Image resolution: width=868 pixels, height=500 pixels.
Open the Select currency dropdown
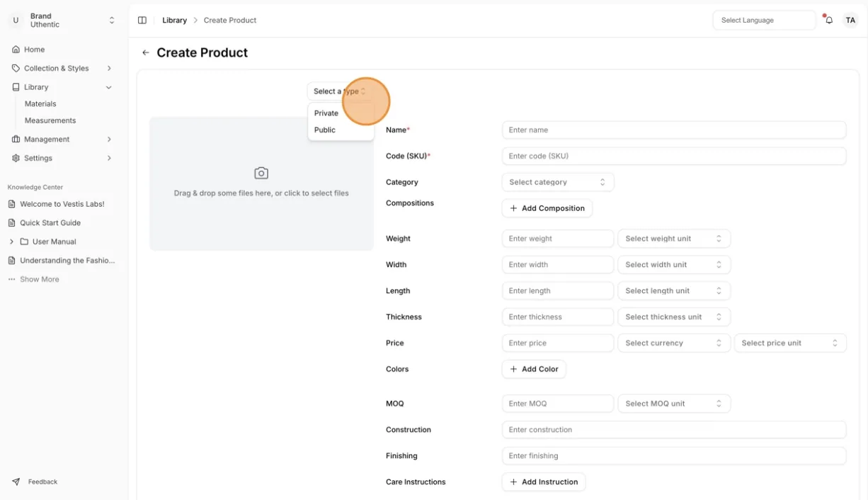(674, 343)
